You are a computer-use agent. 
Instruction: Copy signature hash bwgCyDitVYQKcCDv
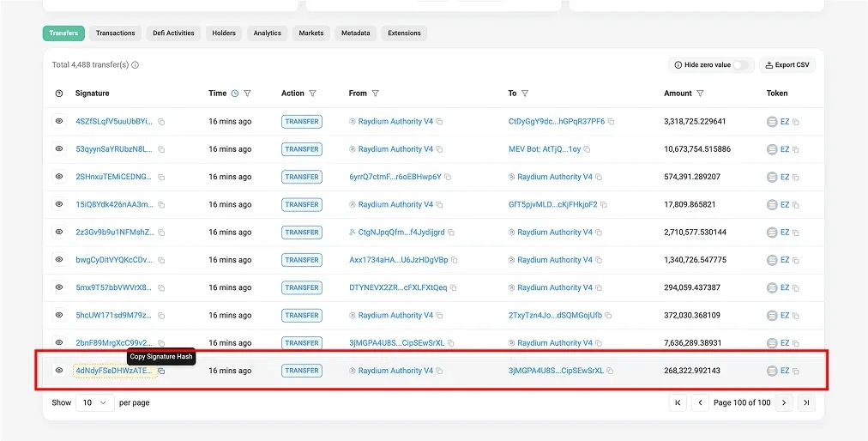point(161,260)
